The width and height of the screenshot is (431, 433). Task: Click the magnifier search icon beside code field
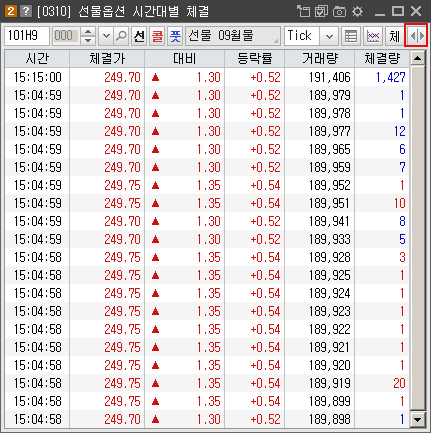click(121, 36)
